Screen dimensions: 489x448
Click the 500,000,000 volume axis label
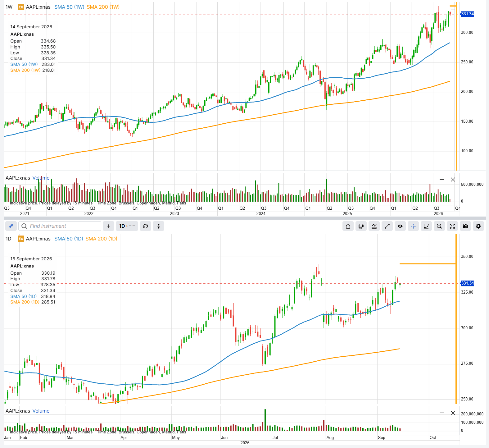point(472,185)
